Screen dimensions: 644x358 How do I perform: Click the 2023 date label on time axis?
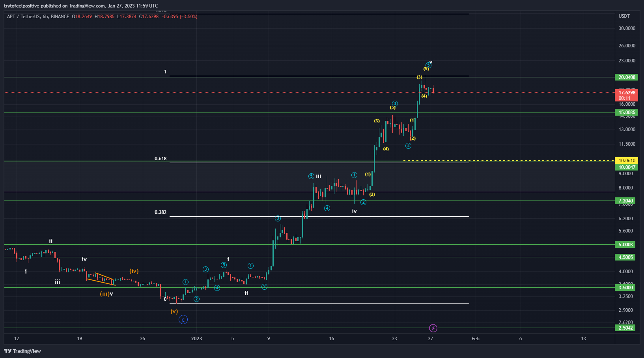pos(196,339)
